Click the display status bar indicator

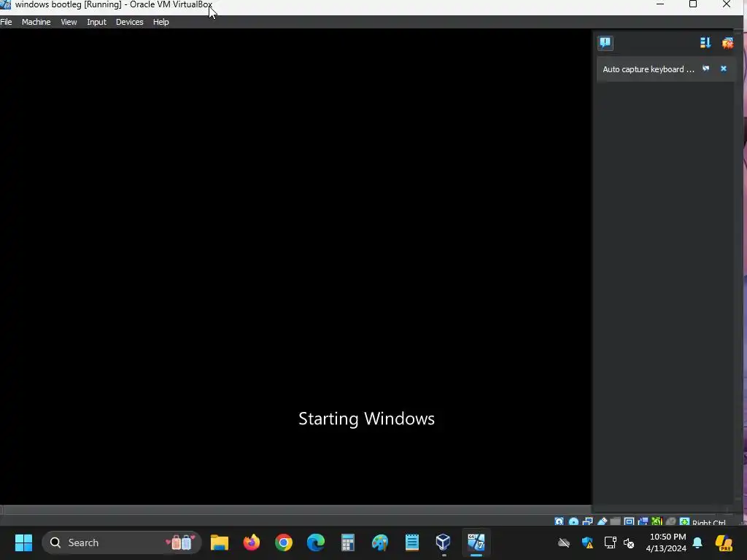(630, 522)
